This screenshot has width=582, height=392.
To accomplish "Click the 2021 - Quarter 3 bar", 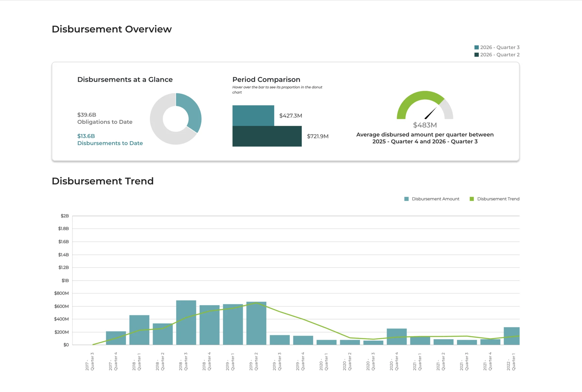I will (467, 343).
